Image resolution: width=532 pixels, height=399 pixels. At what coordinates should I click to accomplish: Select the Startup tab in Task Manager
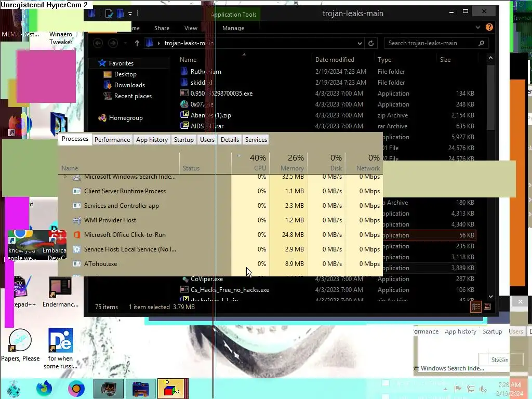[183, 139]
